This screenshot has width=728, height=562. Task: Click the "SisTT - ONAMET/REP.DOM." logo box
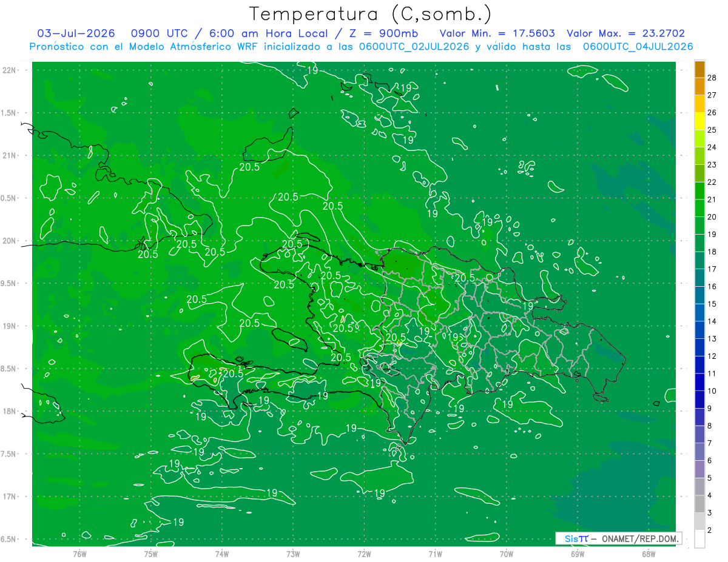[x=618, y=538]
